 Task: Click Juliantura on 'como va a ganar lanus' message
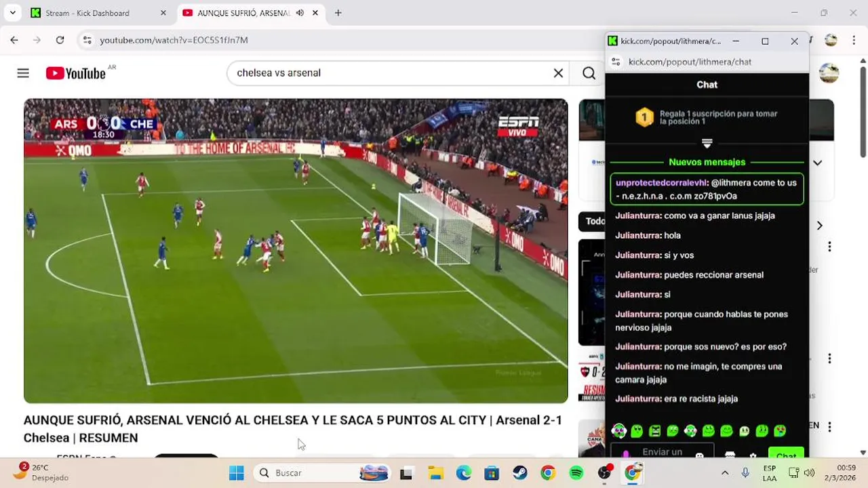coord(637,216)
